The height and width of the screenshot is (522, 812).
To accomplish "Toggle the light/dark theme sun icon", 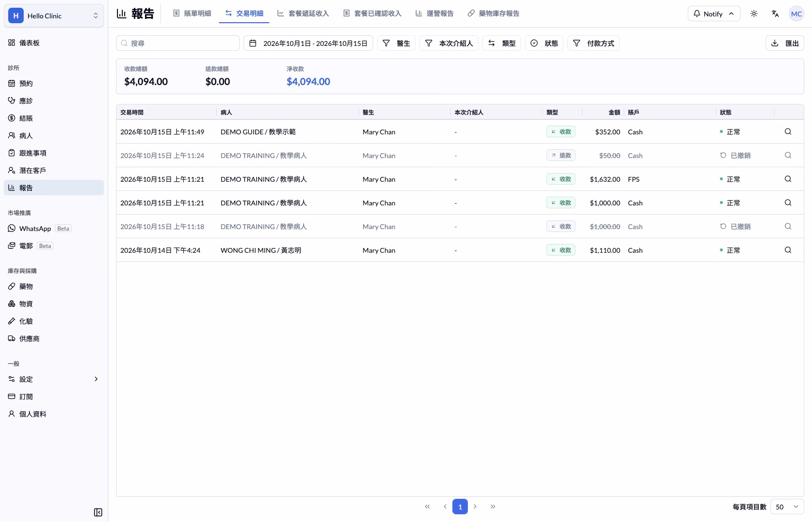I will [x=754, y=14].
